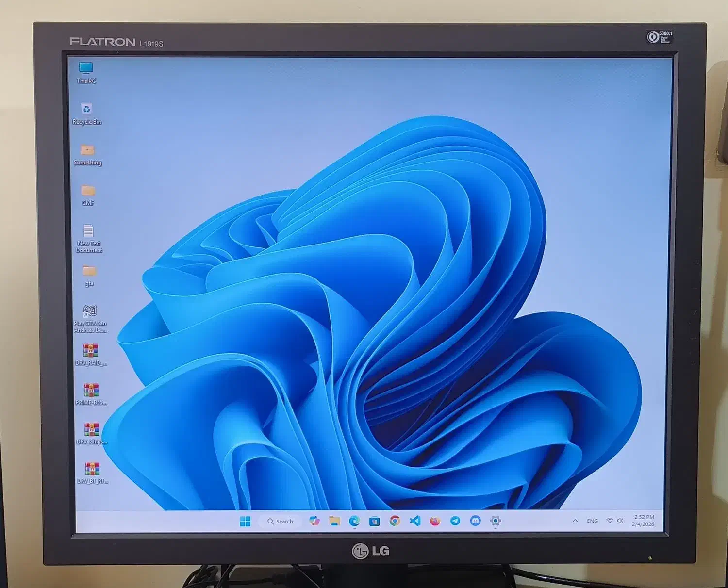
Task: Open Windows Settings from the taskbar
Action: 496,521
